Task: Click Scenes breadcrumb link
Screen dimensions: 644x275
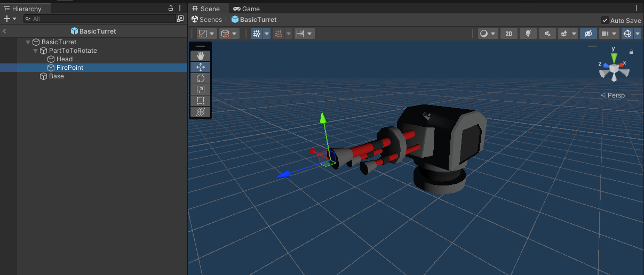Action: tap(206, 20)
